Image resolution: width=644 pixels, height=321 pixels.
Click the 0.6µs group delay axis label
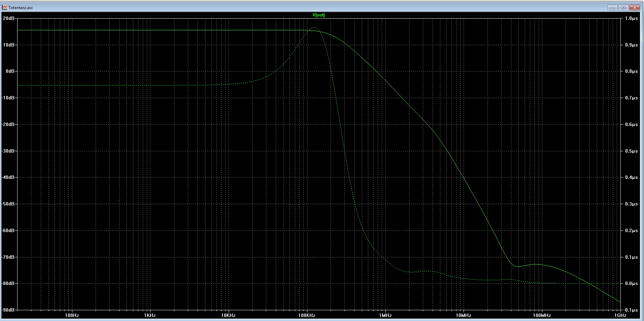[x=632, y=124]
